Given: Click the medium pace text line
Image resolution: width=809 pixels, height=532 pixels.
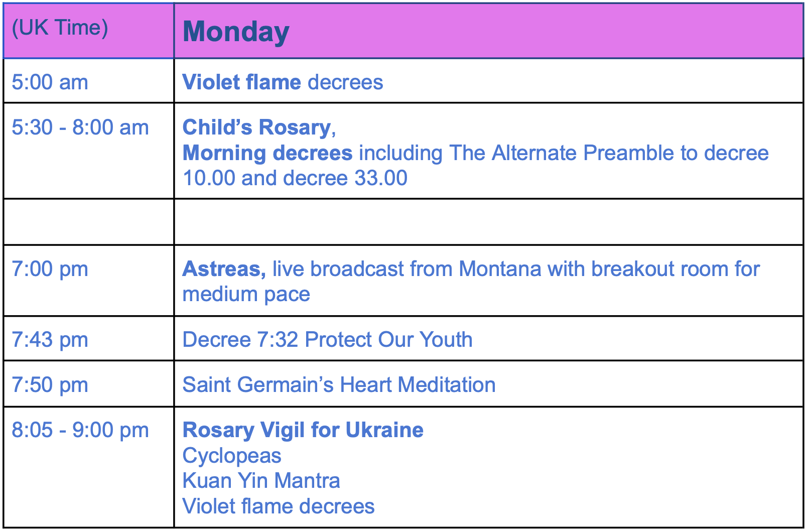Looking at the screenshot, I should click(x=246, y=294).
